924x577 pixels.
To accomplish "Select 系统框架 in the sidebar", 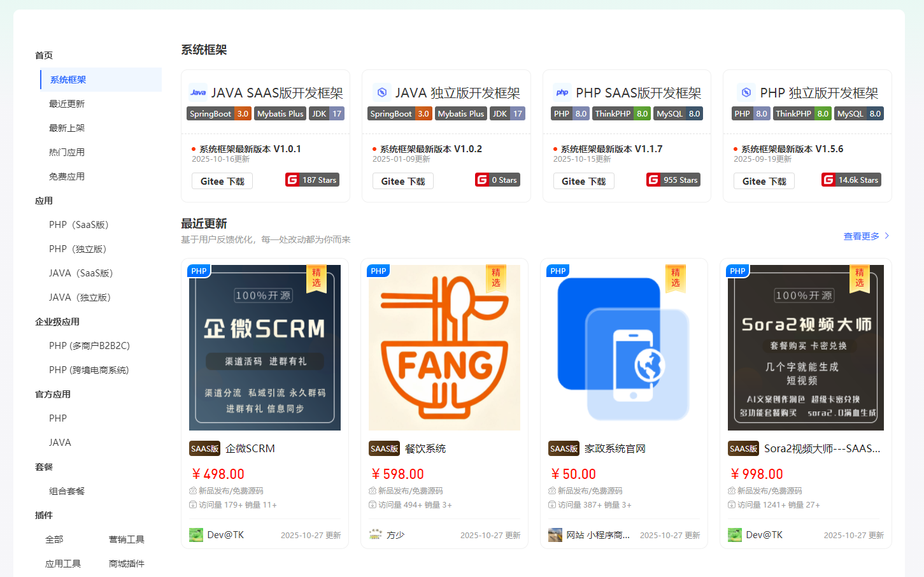I will point(101,80).
